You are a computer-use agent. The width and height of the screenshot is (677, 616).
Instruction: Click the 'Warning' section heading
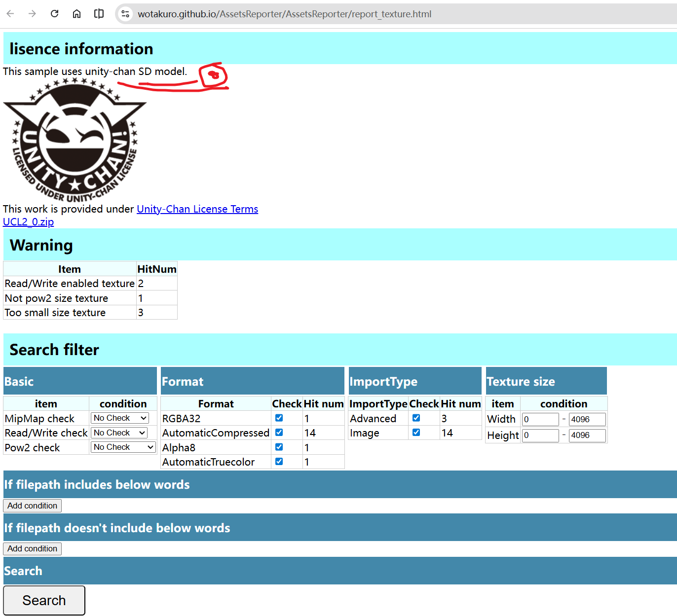point(41,245)
